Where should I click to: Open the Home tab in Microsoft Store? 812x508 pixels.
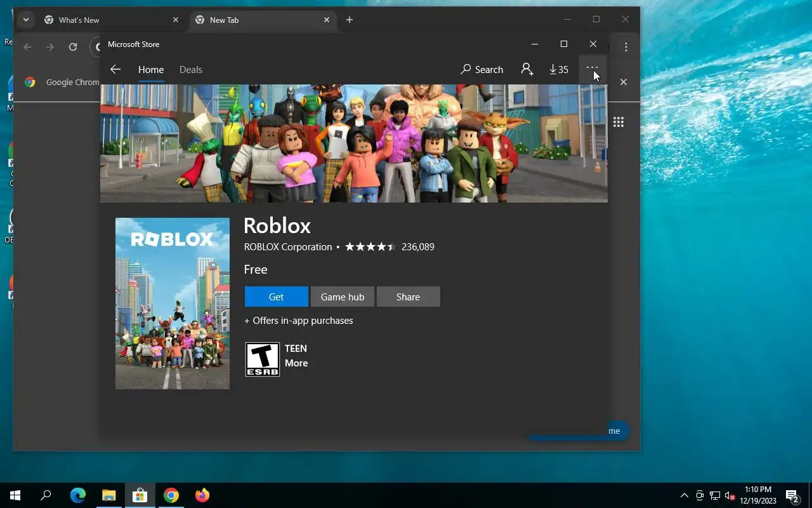(151, 69)
